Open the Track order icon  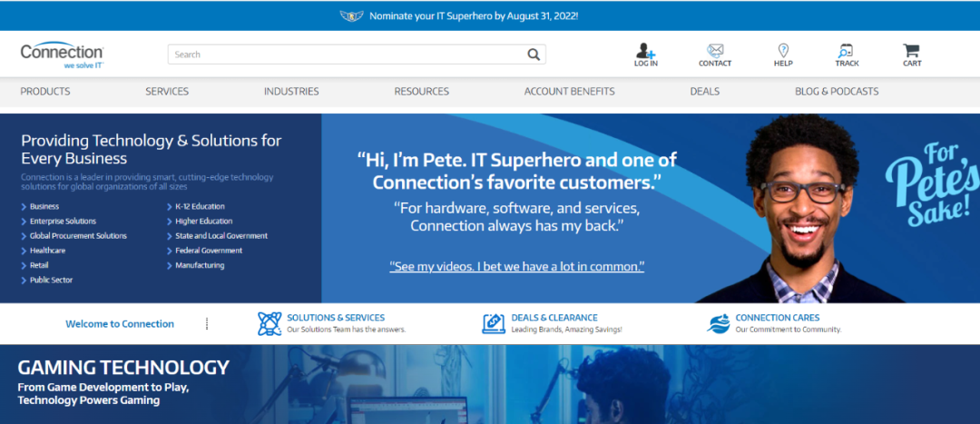point(847,51)
